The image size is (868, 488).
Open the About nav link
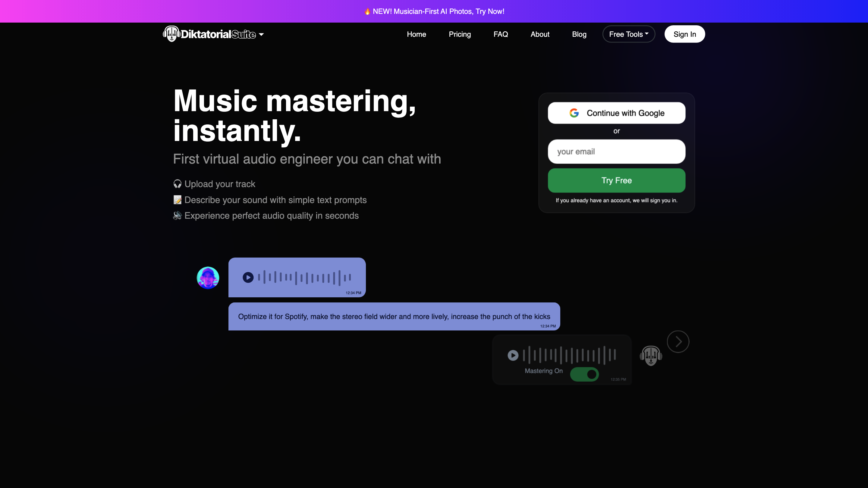(540, 34)
